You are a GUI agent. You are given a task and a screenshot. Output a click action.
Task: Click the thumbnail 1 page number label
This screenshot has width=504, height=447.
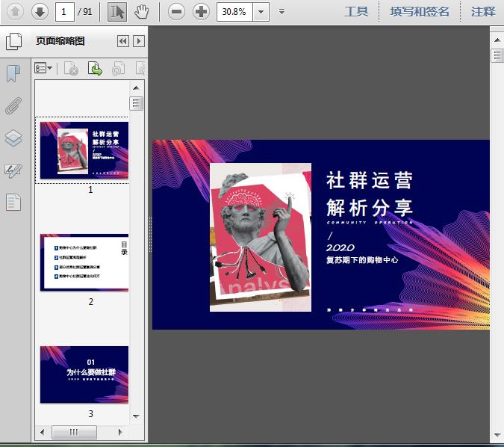tap(90, 189)
